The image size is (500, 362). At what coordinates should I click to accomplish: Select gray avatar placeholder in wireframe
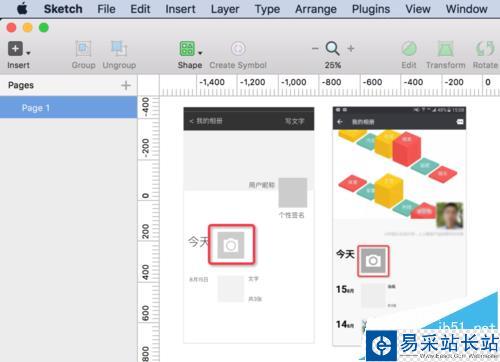pos(293,193)
